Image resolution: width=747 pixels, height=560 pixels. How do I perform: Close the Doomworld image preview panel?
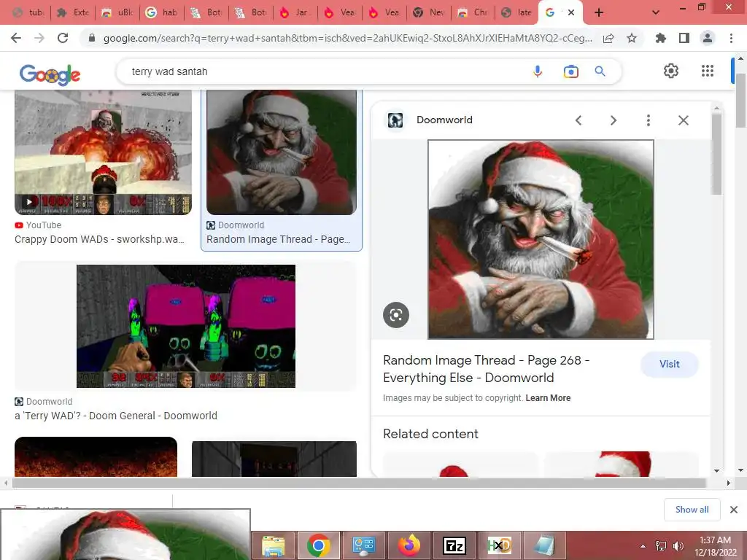(x=683, y=120)
